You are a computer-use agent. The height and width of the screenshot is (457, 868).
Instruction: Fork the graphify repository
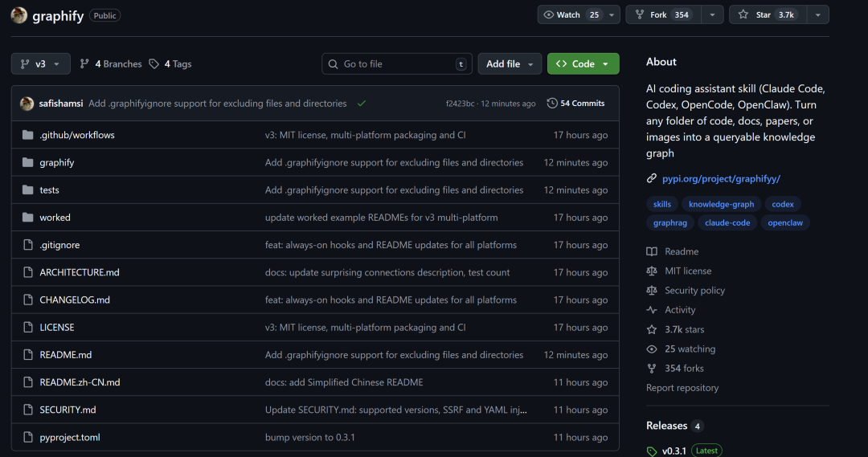662,14
